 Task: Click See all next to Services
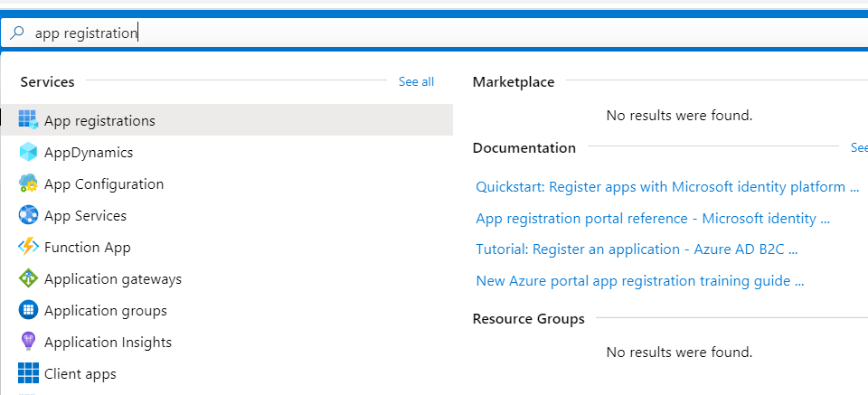pyautogui.click(x=416, y=82)
